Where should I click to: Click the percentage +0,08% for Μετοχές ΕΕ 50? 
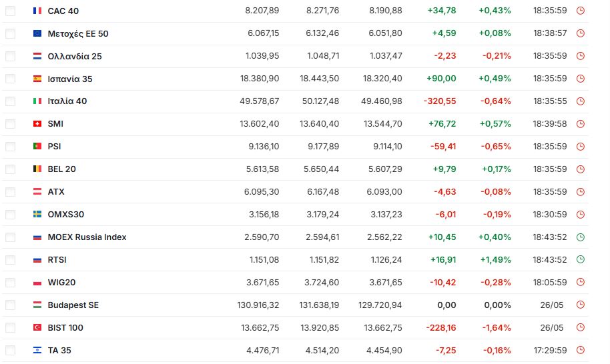point(495,33)
